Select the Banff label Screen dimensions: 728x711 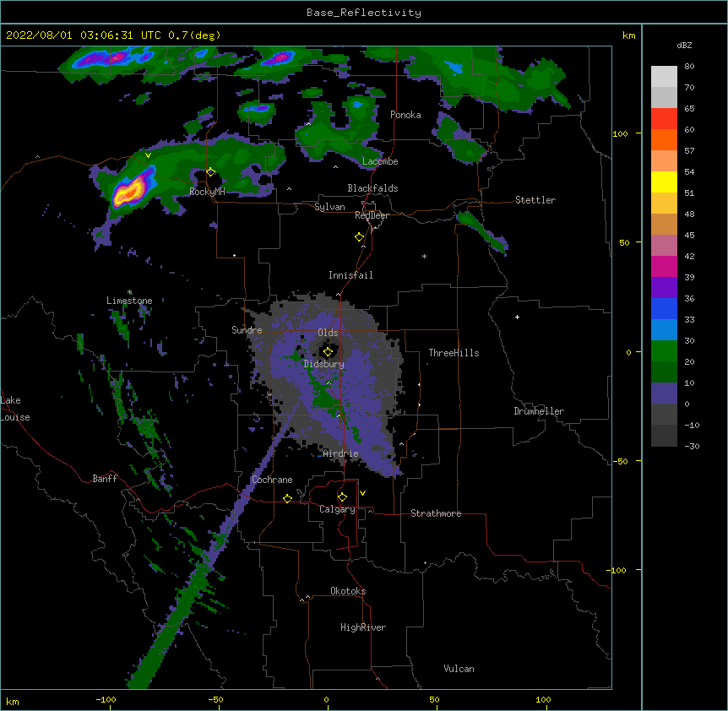105,479
